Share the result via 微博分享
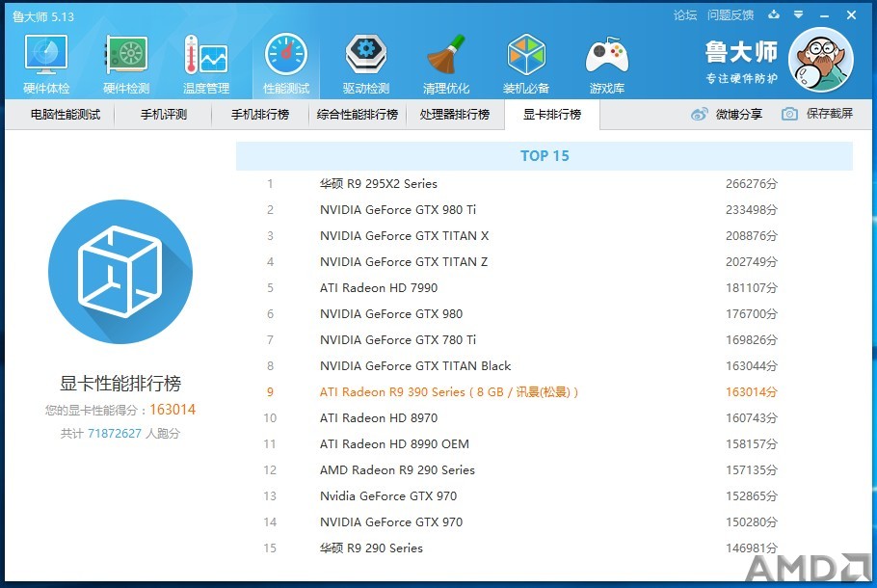The image size is (877, 588). pyautogui.click(x=727, y=114)
